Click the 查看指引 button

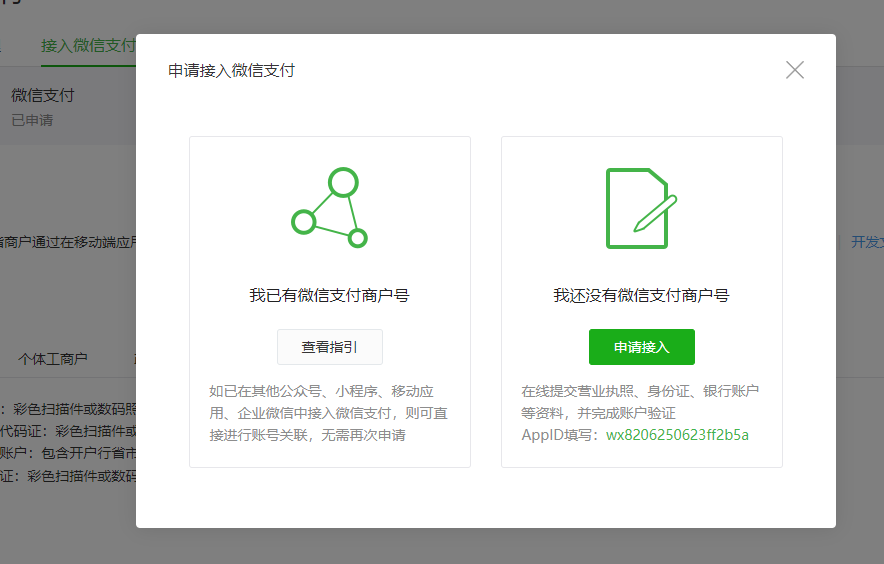(x=330, y=347)
